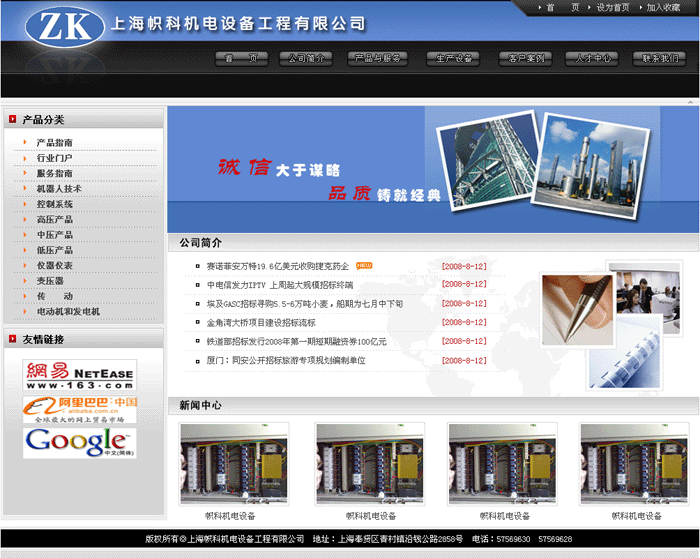
Task: Open the second 帜科机电设备 product thumbnail
Action: click(x=369, y=464)
